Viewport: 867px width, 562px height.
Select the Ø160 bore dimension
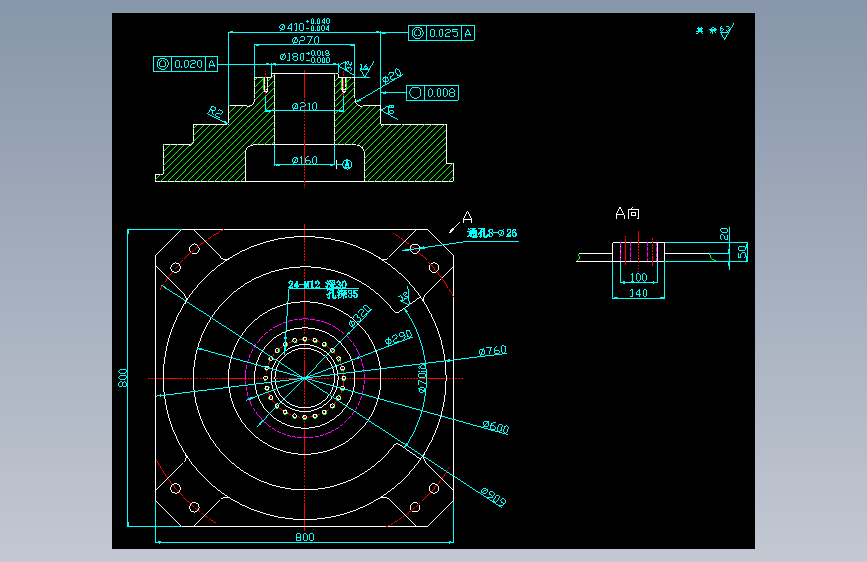click(x=305, y=160)
